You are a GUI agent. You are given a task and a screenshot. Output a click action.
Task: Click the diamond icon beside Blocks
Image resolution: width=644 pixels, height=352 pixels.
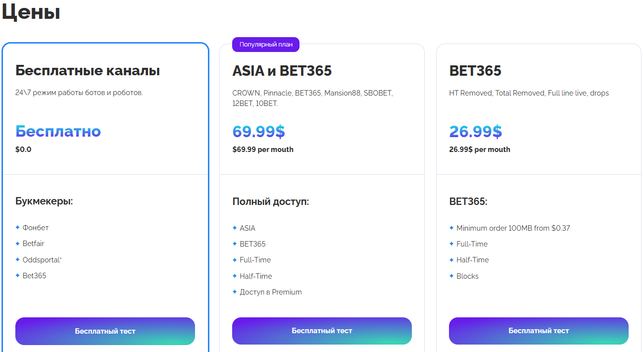(451, 276)
